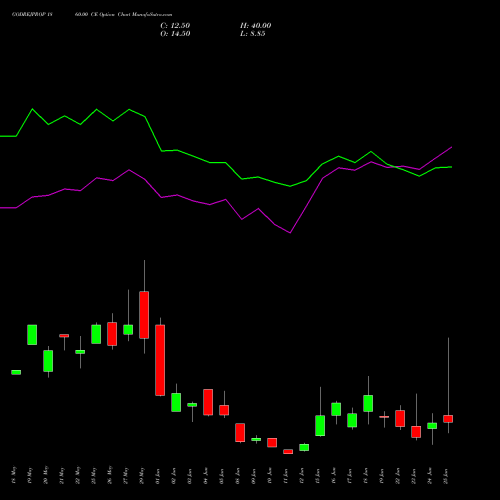Select the small red candle for 11 Jun
The image size is (500, 500).
click(288, 451)
